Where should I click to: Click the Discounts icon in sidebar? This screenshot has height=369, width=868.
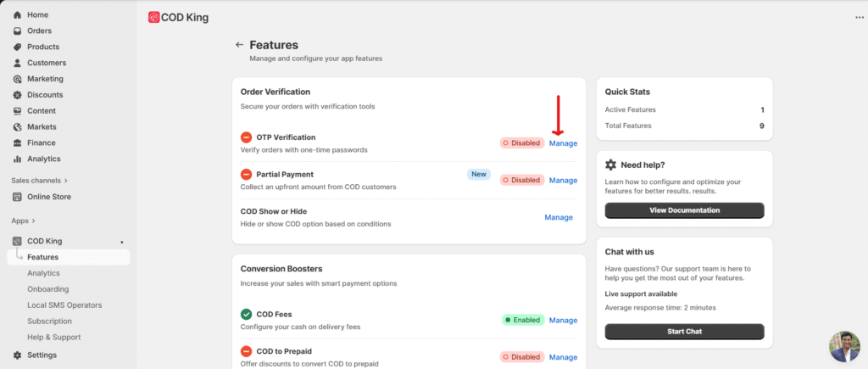pyautogui.click(x=18, y=95)
